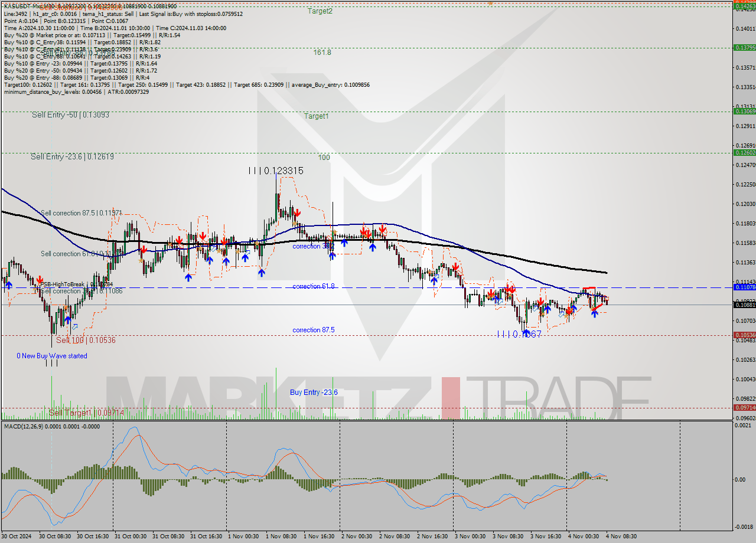Click the '2 Nov 16:30' time axis label
The image size is (756, 543).
[431, 537]
